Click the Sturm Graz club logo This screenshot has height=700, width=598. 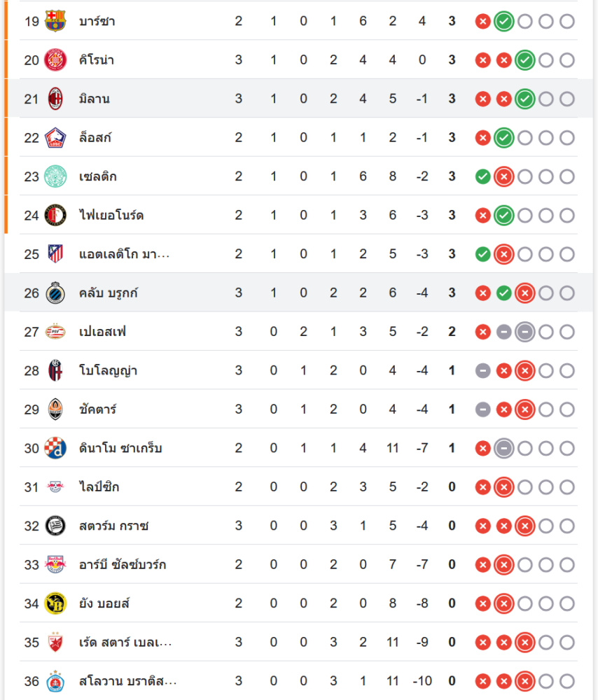click(55, 526)
